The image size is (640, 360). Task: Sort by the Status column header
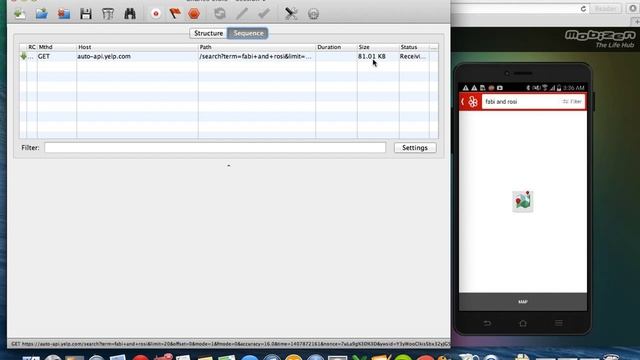click(x=414, y=47)
